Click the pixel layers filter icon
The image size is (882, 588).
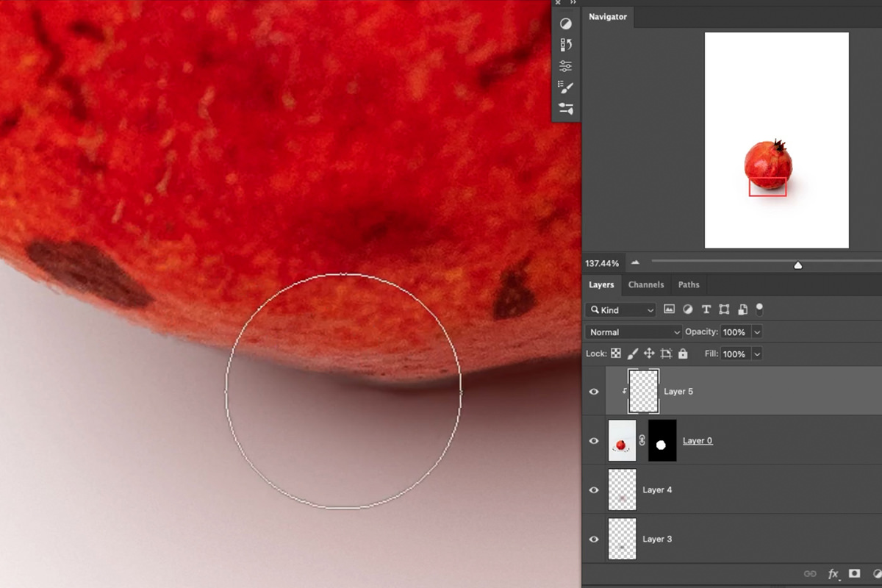pyautogui.click(x=670, y=309)
